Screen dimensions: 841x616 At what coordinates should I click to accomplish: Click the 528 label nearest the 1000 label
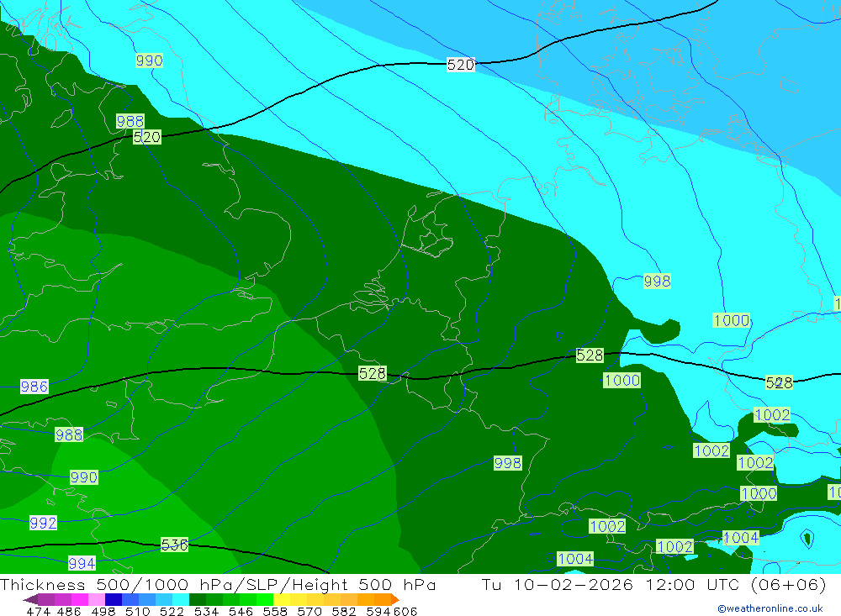coord(590,355)
